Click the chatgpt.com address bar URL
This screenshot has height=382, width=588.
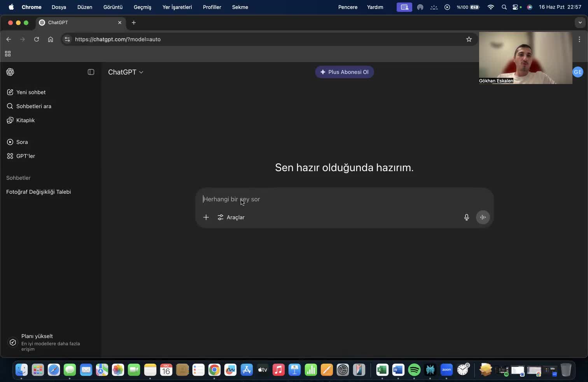tap(118, 39)
